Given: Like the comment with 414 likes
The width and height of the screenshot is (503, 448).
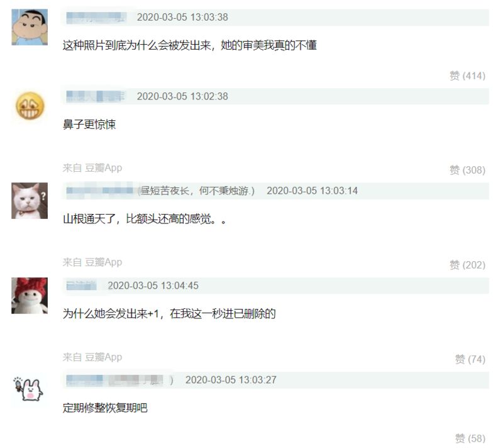Looking at the screenshot, I should click(467, 76).
